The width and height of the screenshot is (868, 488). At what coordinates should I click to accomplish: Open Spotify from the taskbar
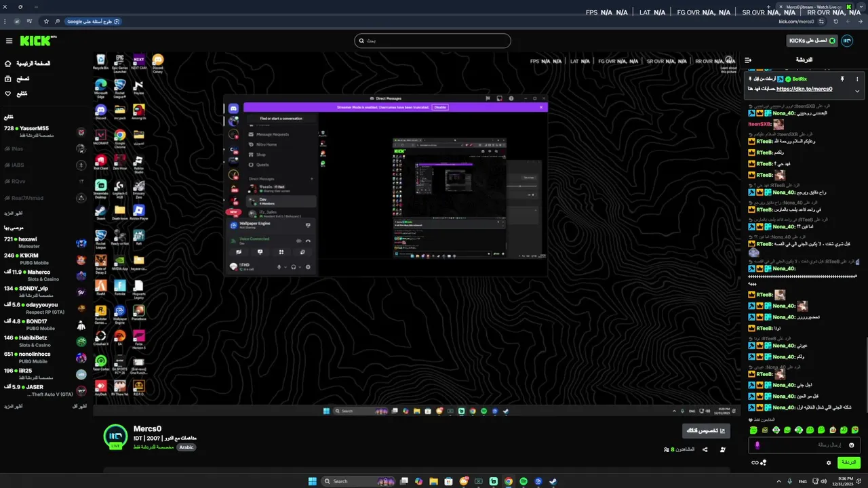point(524,481)
